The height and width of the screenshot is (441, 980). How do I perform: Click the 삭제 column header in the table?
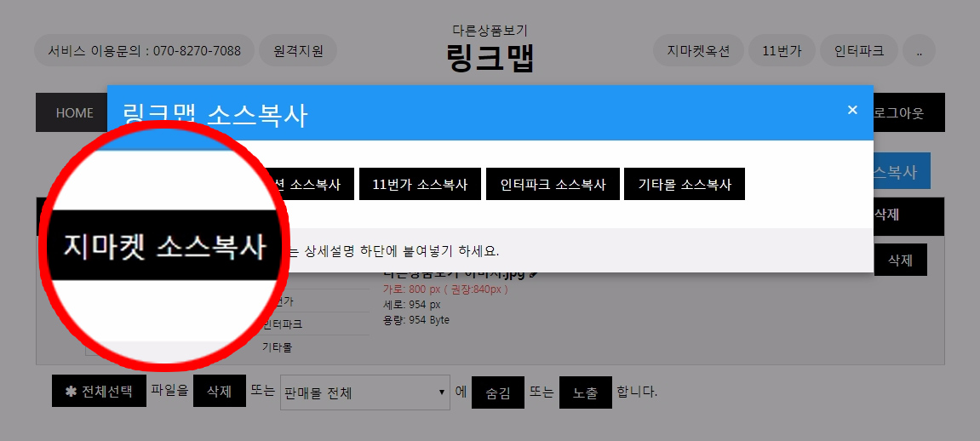click(885, 215)
